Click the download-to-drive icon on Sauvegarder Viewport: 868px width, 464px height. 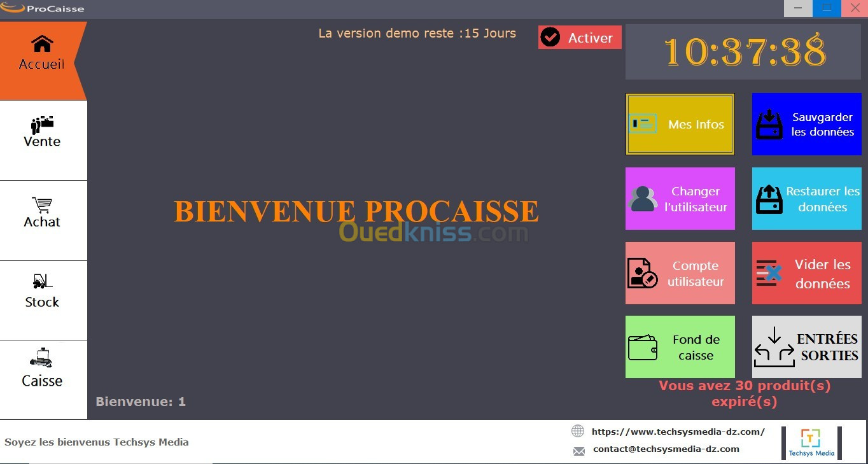click(769, 124)
